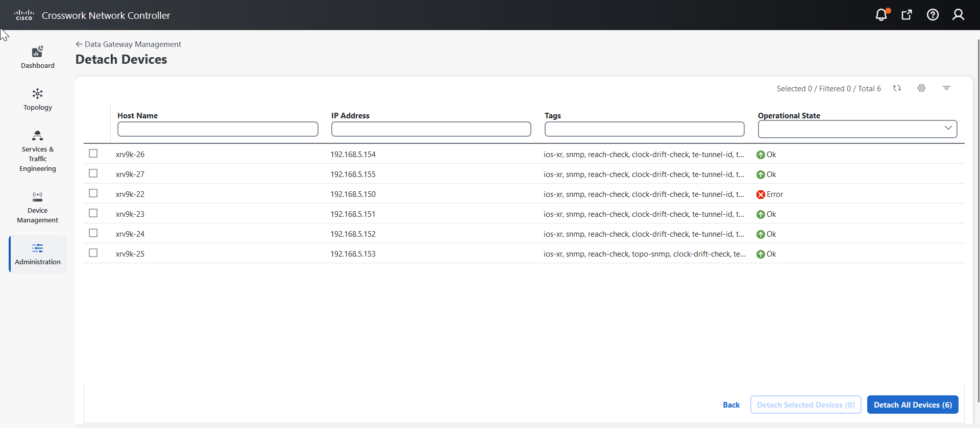Click the Ok status icon for xrv9k-23
Viewport: 980px width, 428px height.
click(x=761, y=214)
